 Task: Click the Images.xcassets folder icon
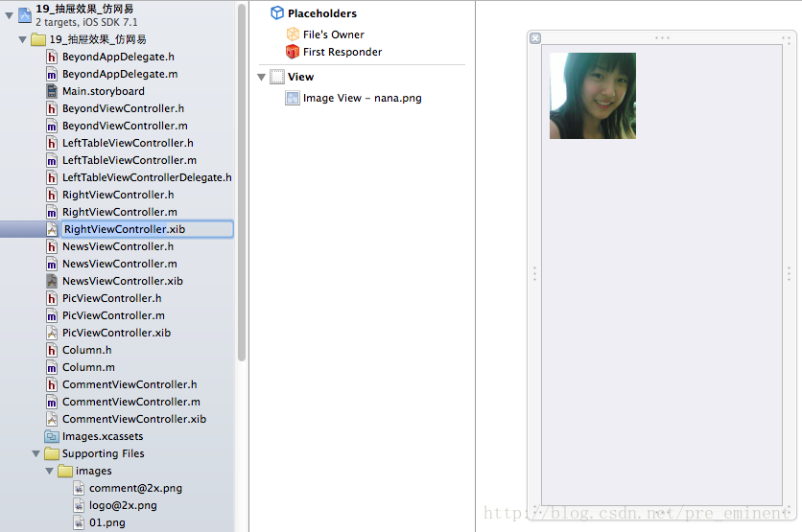click(52, 436)
